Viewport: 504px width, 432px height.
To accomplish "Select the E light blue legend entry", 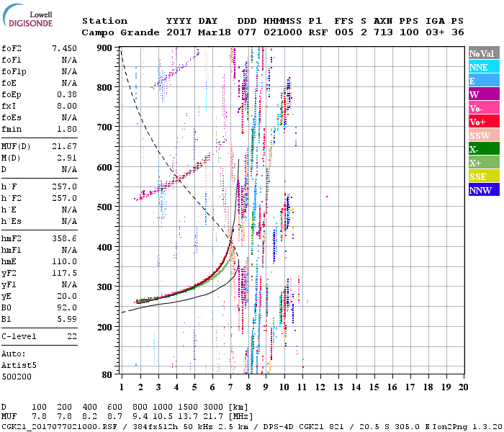I will pos(482,81).
